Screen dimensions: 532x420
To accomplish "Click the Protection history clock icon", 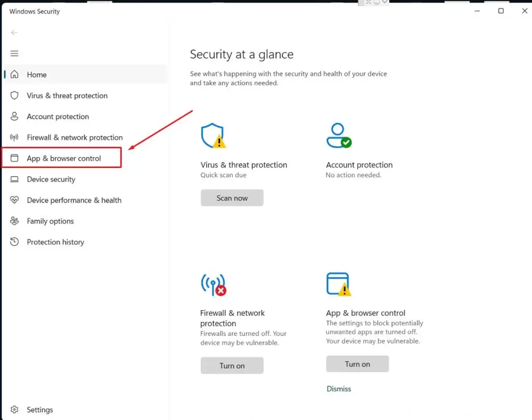I will coord(15,242).
